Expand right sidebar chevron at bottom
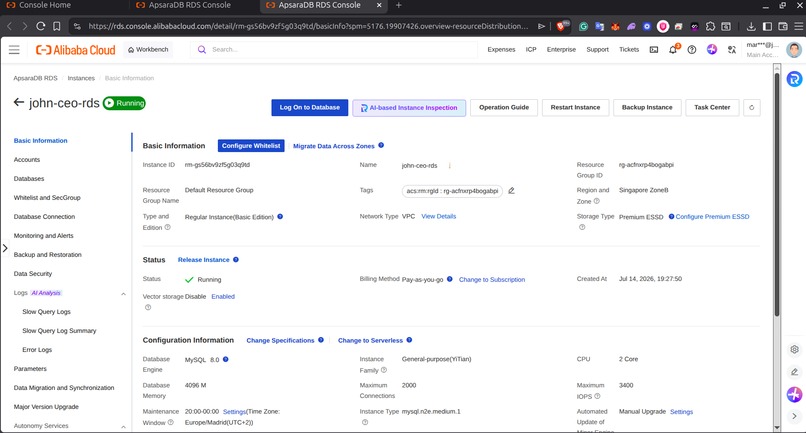 [794, 416]
